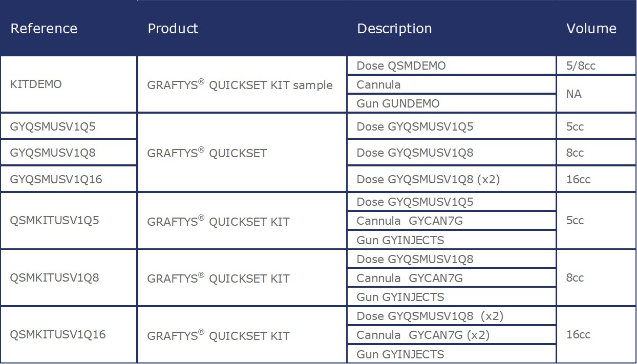Select the Description column header
Image resolution: width=637 pixels, height=364 pixels.
click(394, 29)
